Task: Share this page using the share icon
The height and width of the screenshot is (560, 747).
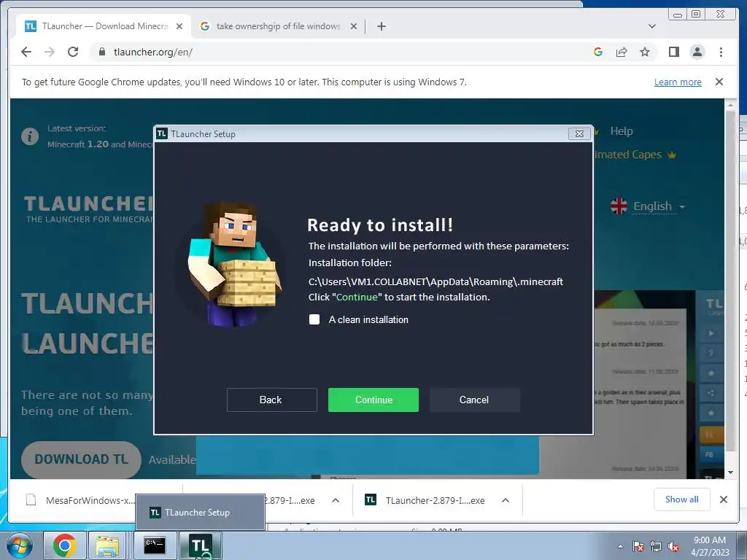Action: [x=622, y=52]
